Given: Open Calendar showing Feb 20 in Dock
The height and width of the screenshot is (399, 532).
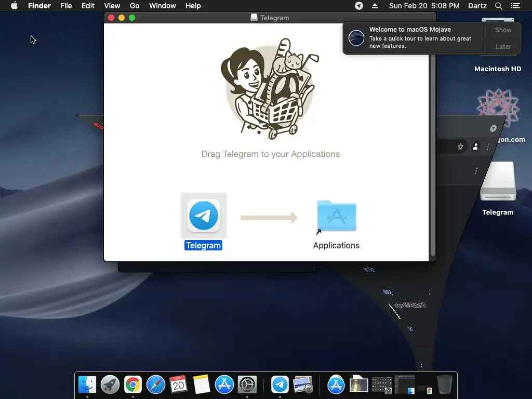Looking at the screenshot, I should point(179,385).
